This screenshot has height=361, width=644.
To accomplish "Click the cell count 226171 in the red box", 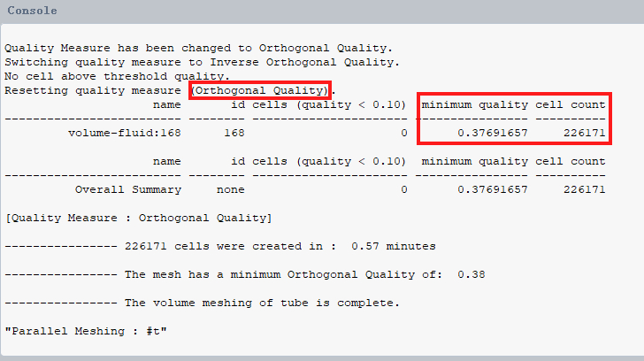I will coord(585,133).
